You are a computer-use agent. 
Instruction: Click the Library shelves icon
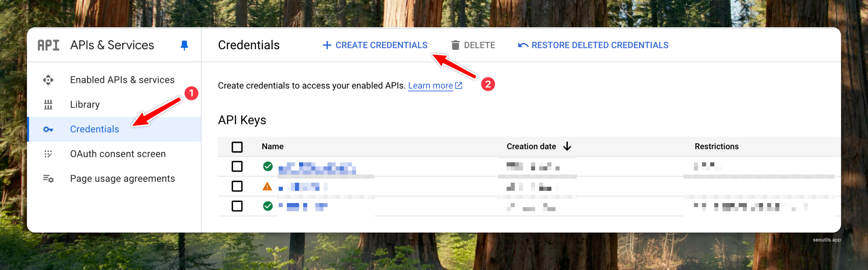point(48,105)
